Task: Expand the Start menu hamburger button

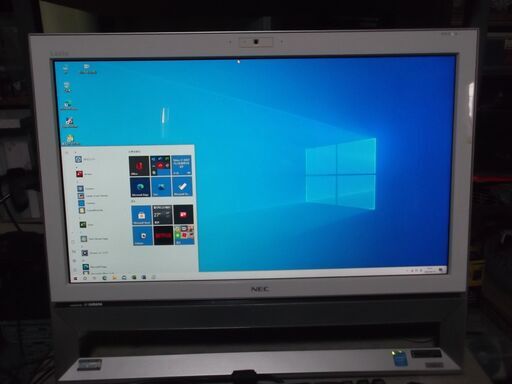Action: pos(67,153)
